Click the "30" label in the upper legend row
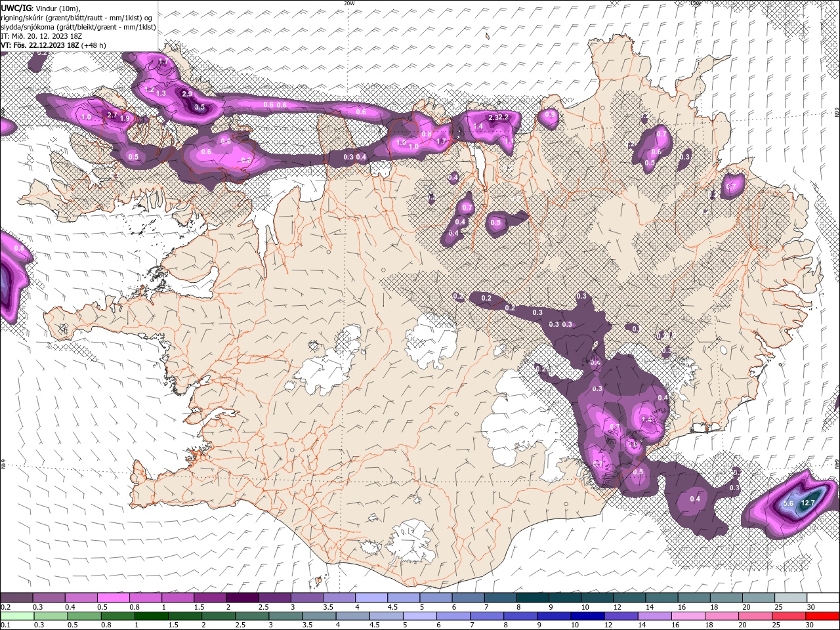Image resolution: width=840 pixels, height=630 pixels. pos(812,607)
